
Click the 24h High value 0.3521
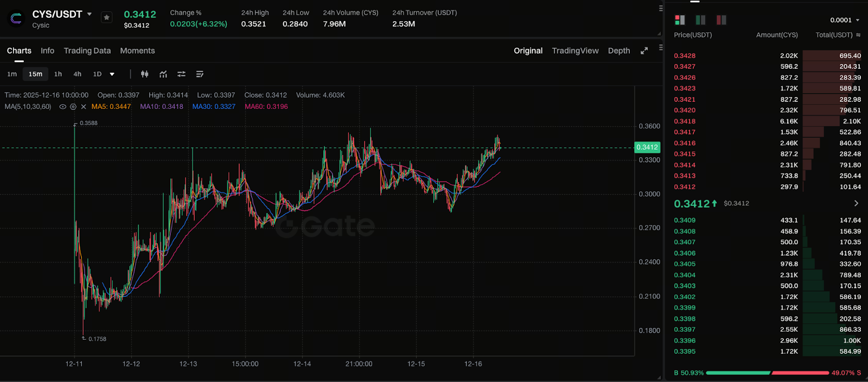pyautogui.click(x=253, y=24)
